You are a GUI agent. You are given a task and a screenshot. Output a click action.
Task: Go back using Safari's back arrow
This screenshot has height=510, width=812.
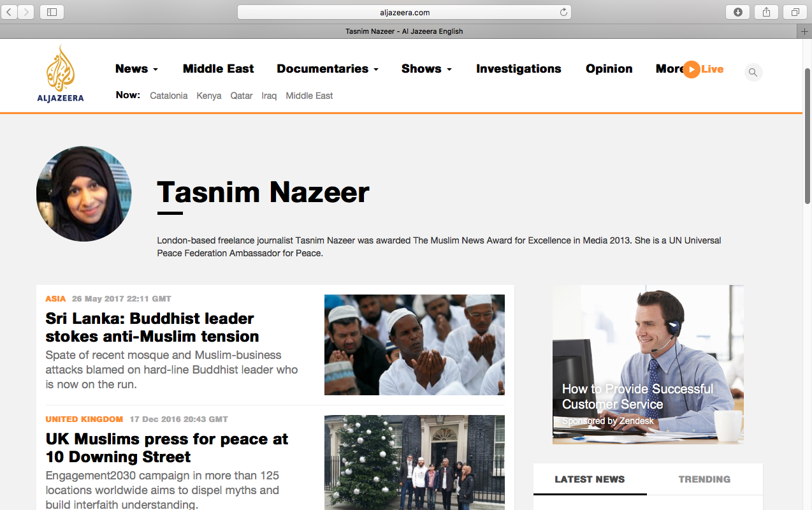tap(10, 12)
